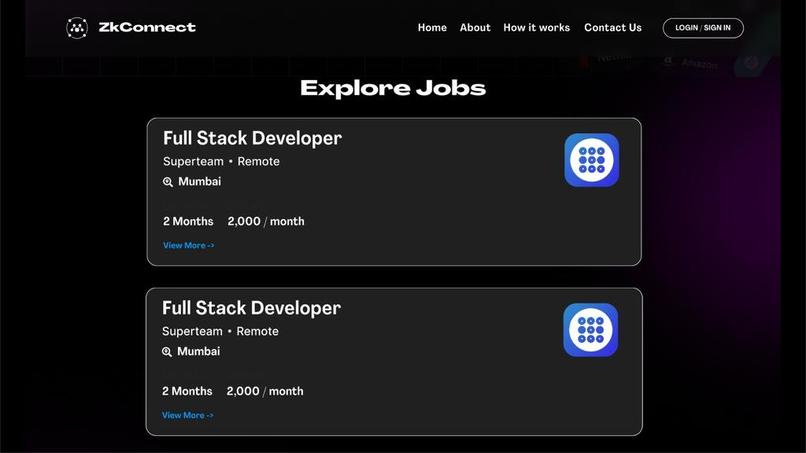806x453 pixels.
Task: Go to How it works page
Action: (536, 28)
